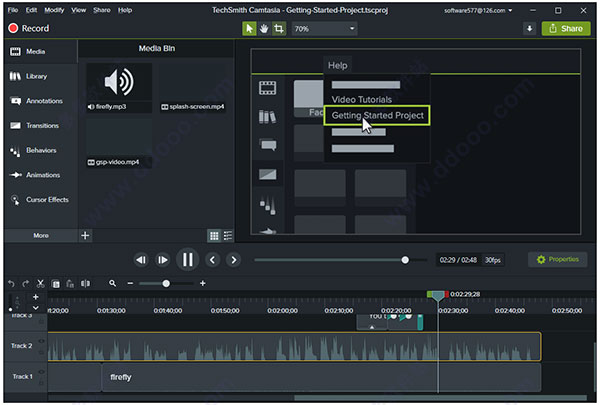The image size is (600, 405).
Task: Click the timeline magnifier zoom icon
Action: pos(112,283)
